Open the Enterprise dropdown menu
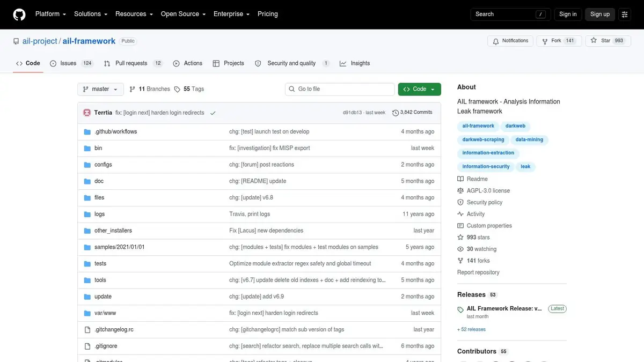644x362 pixels. coord(232,14)
